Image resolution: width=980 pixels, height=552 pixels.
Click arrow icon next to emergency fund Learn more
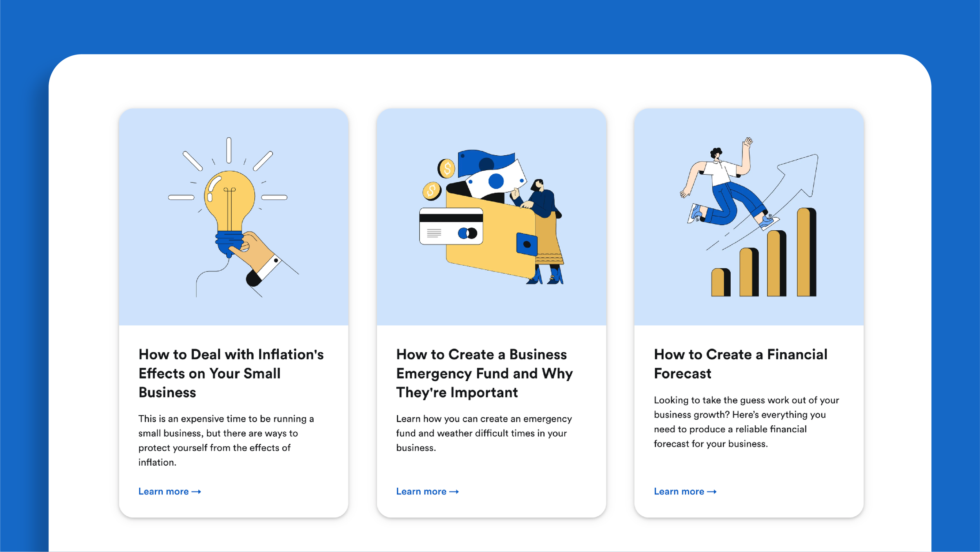pos(454,492)
